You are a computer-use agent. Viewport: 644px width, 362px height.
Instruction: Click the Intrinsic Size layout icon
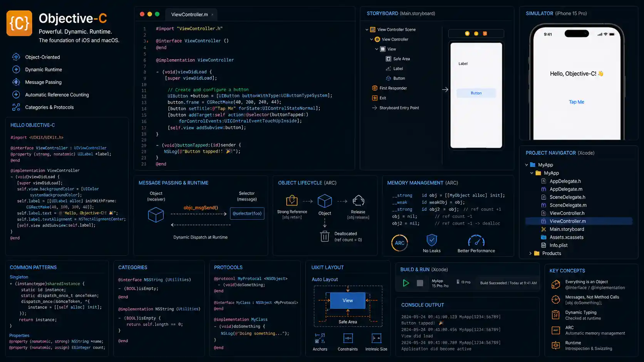[376, 339]
